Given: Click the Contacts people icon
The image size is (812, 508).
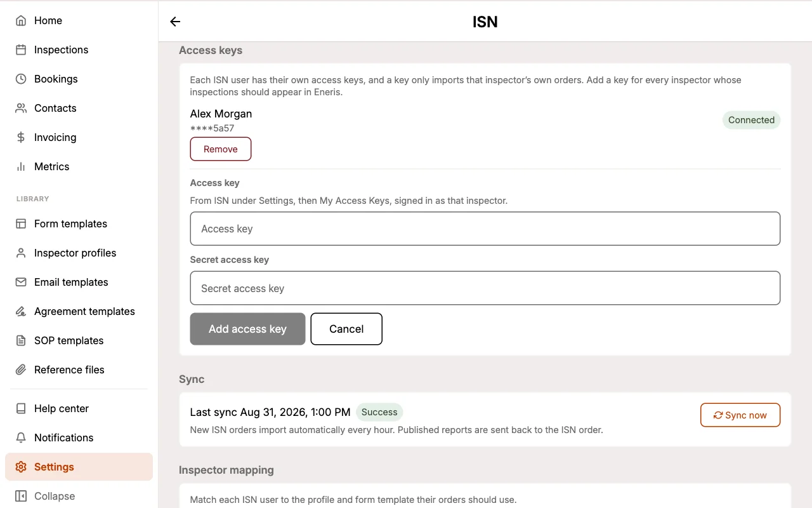Looking at the screenshot, I should [x=21, y=108].
